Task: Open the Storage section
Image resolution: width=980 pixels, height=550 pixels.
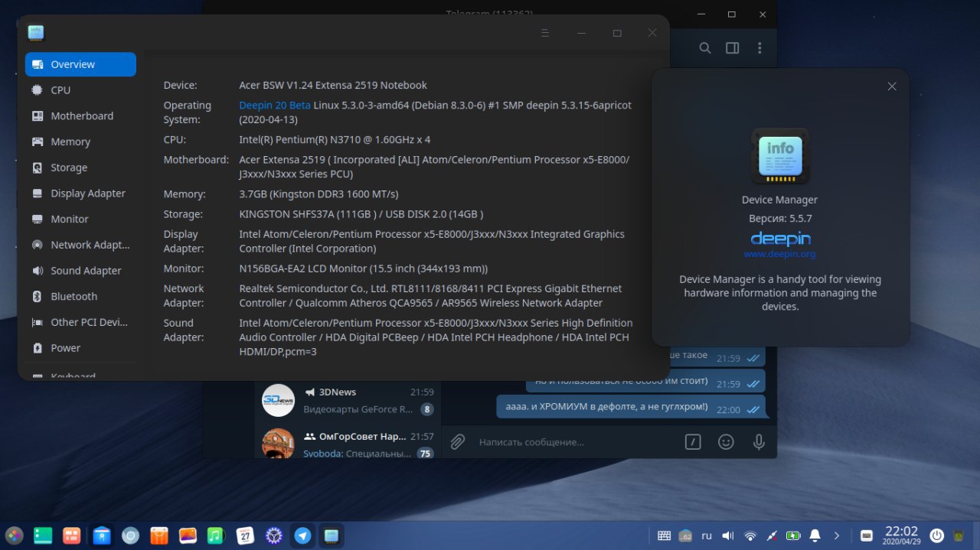Action: 80,168
